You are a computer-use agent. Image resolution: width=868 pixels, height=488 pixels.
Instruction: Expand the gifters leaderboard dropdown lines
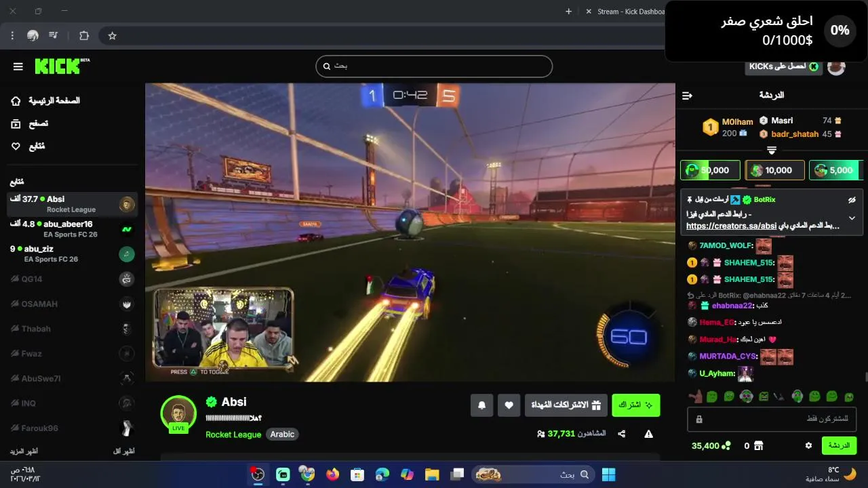pyautogui.click(x=772, y=150)
